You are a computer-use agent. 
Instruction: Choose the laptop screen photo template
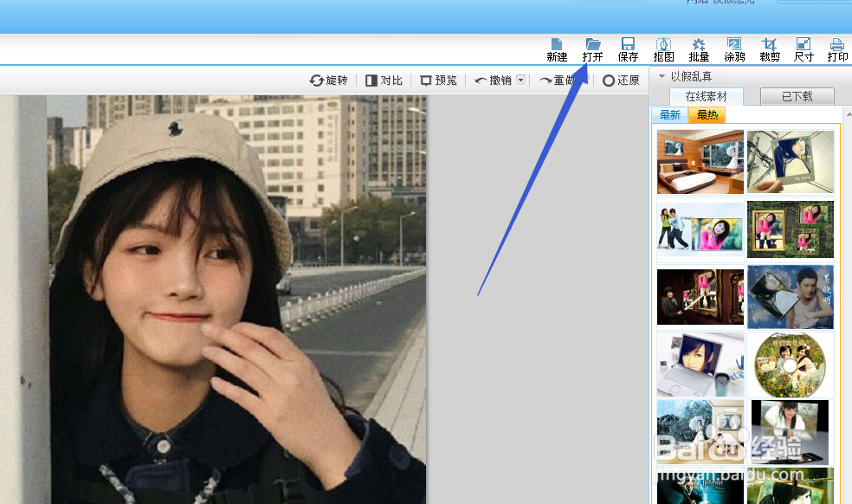coord(700,365)
